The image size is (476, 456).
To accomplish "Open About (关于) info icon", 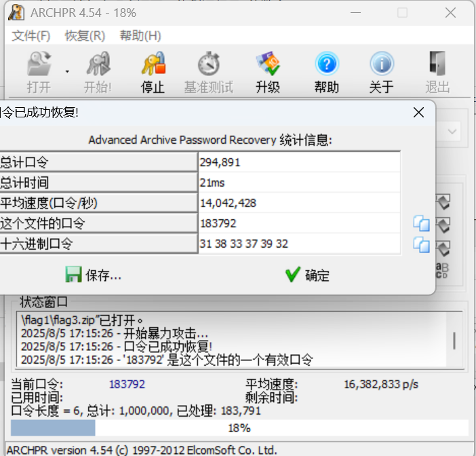I will pos(382,64).
